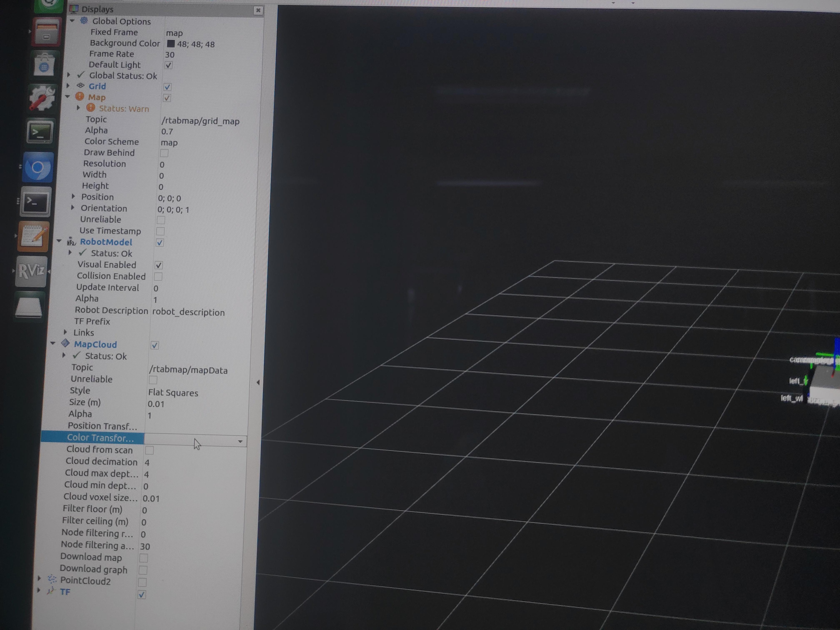Open the green-prompt Terminal dock icon

(x=40, y=132)
